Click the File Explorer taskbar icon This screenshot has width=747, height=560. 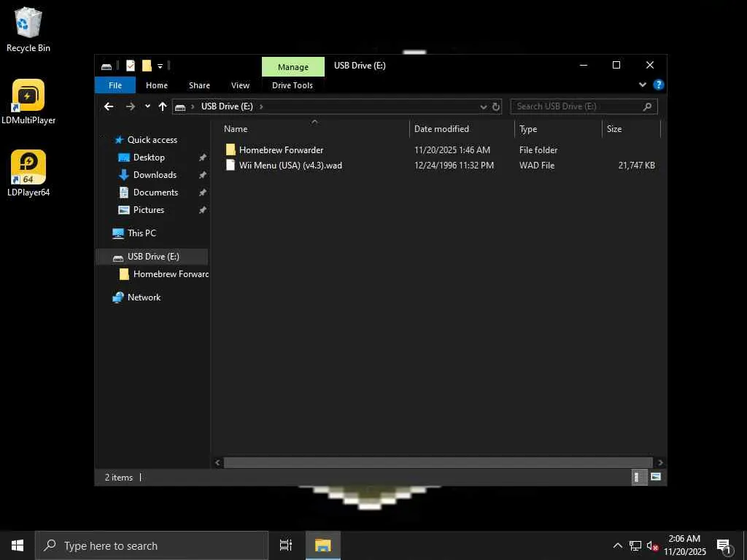coord(322,545)
